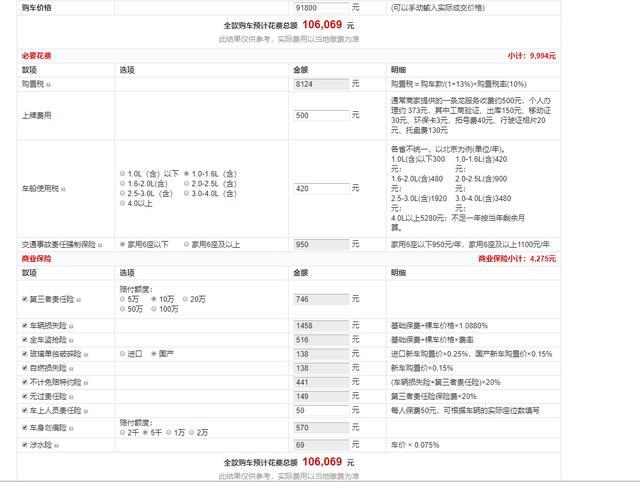Select 进口 for glass breakage insurance
The height and width of the screenshot is (482, 640).
[x=122, y=353]
